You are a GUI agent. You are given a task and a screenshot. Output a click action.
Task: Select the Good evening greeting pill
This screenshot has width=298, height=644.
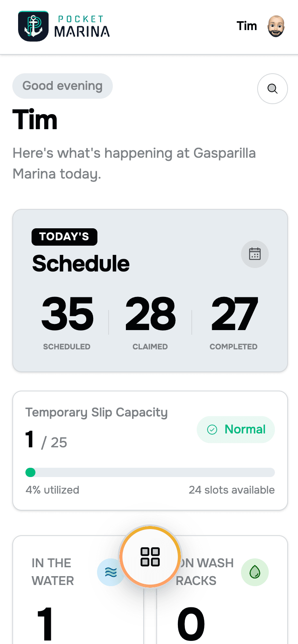pos(62,86)
